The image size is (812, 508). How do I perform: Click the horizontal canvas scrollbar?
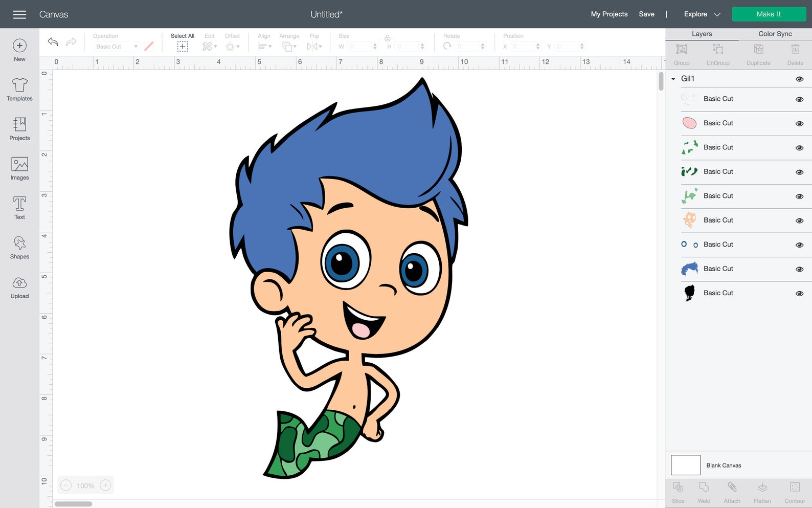click(x=73, y=504)
